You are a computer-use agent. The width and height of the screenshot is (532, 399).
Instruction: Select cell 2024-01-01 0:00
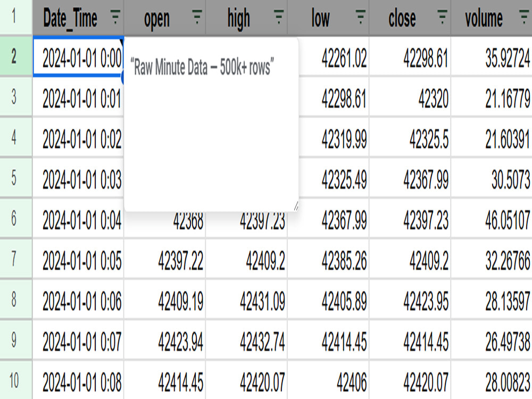click(x=78, y=56)
